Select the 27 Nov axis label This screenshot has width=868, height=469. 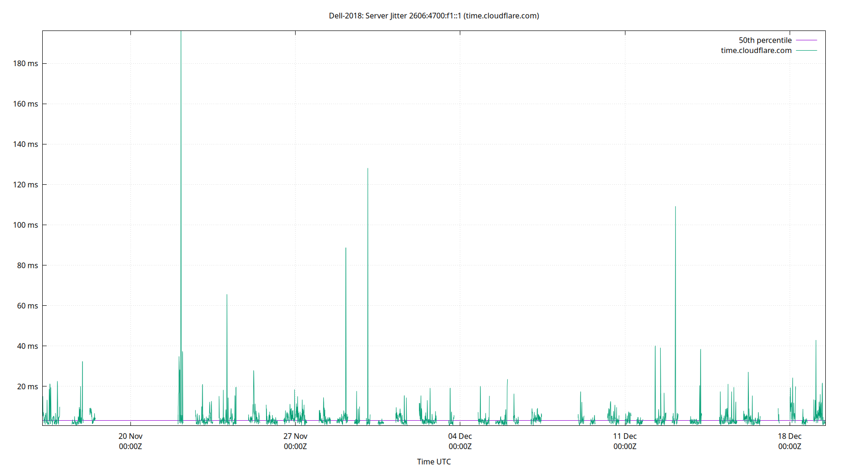pos(295,436)
